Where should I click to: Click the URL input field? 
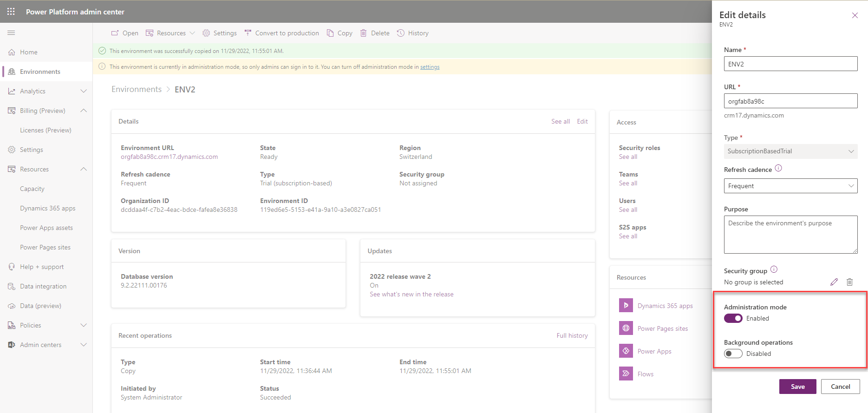click(x=790, y=101)
